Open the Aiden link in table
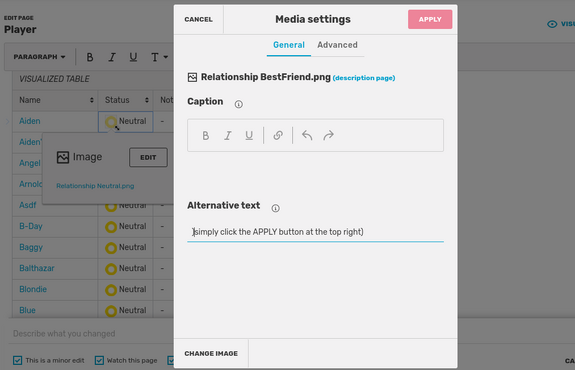The image size is (575, 370). click(x=30, y=121)
